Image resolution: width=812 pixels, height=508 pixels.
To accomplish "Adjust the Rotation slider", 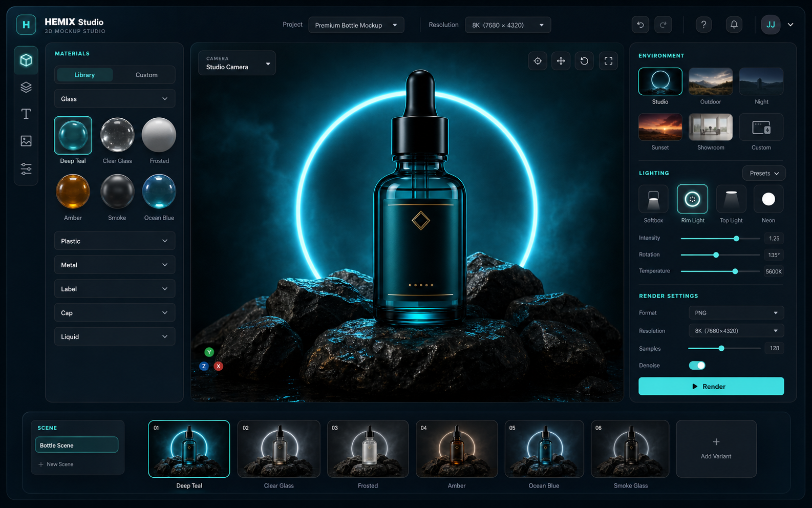I will [720, 255].
